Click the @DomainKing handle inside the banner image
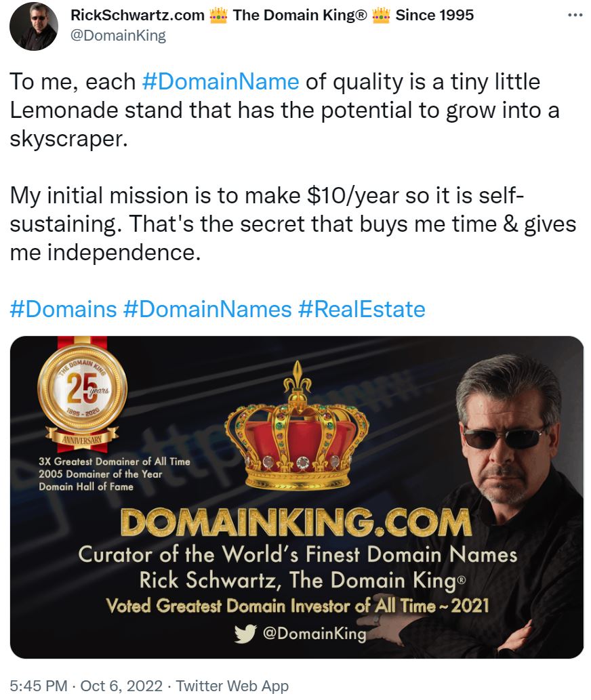Viewport: 591px width, 700px height. 312,633
